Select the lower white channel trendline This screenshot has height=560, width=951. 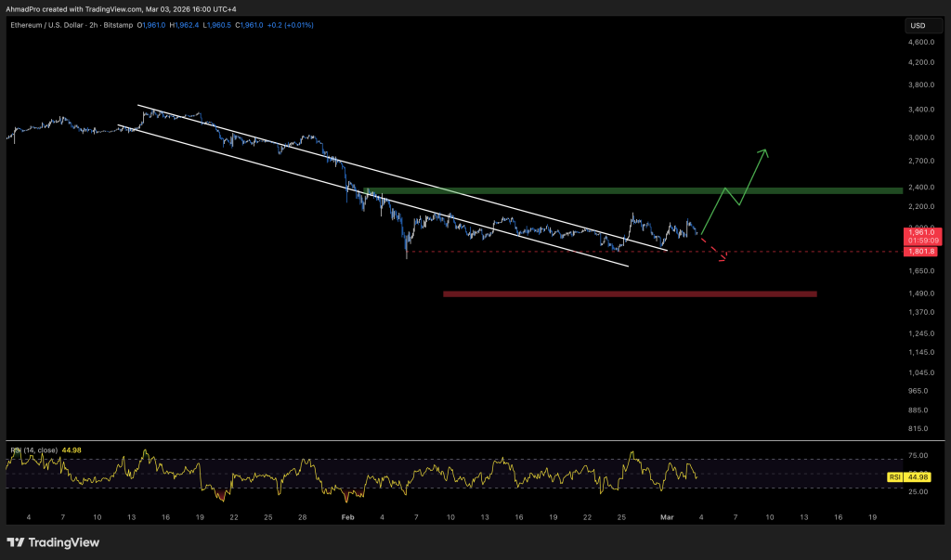pos(371,193)
